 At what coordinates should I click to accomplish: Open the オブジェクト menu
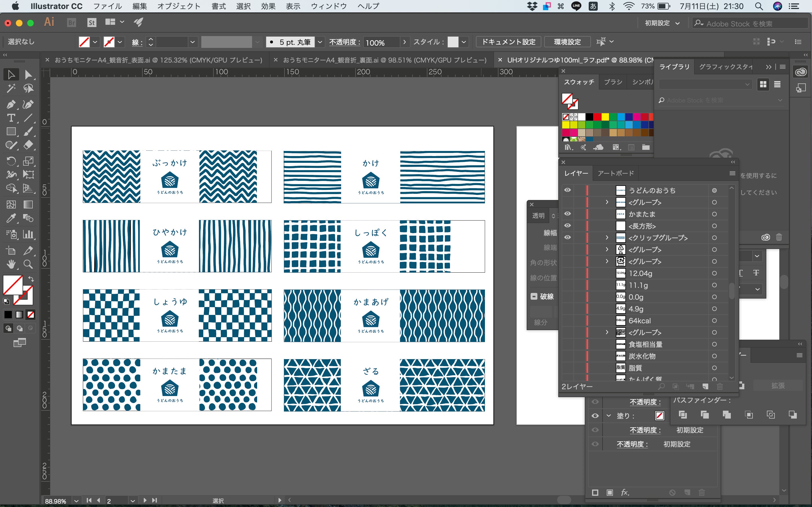pos(178,6)
